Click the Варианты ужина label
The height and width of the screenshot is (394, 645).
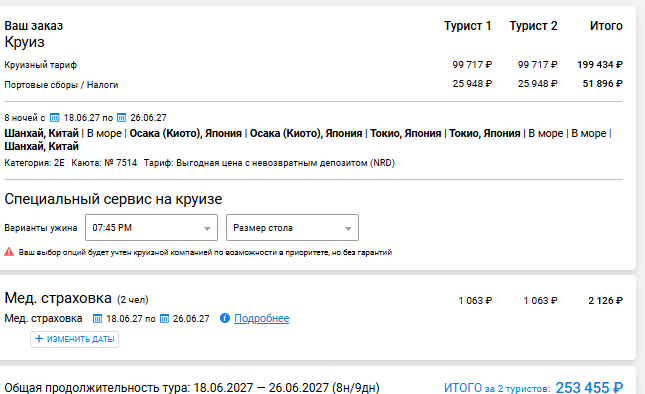coord(41,228)
